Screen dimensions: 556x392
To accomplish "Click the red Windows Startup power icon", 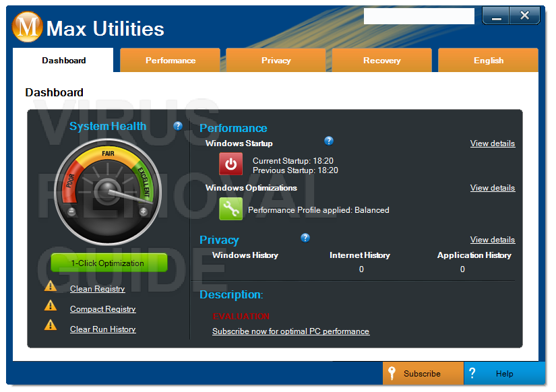I will click(231, 164).
